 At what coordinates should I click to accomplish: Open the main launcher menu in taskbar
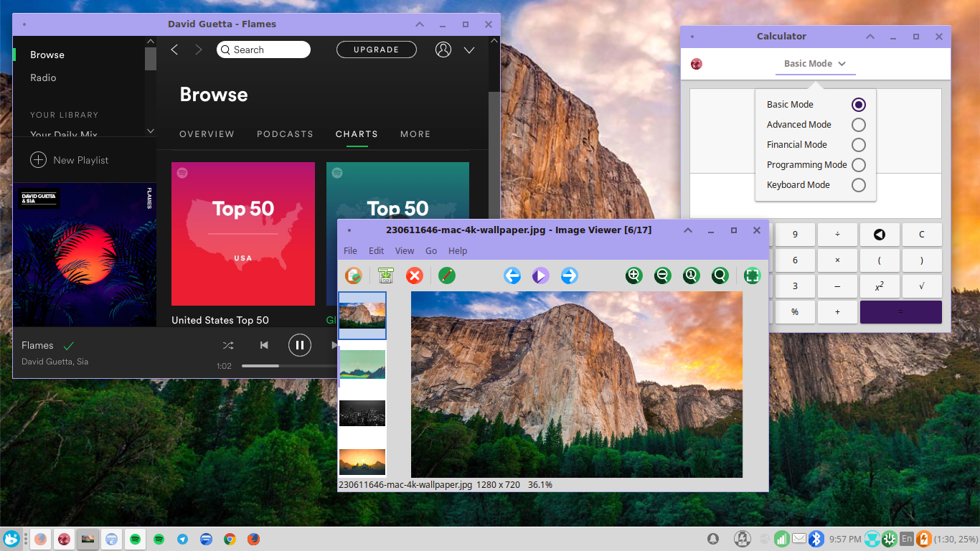[x=11, y=539]
